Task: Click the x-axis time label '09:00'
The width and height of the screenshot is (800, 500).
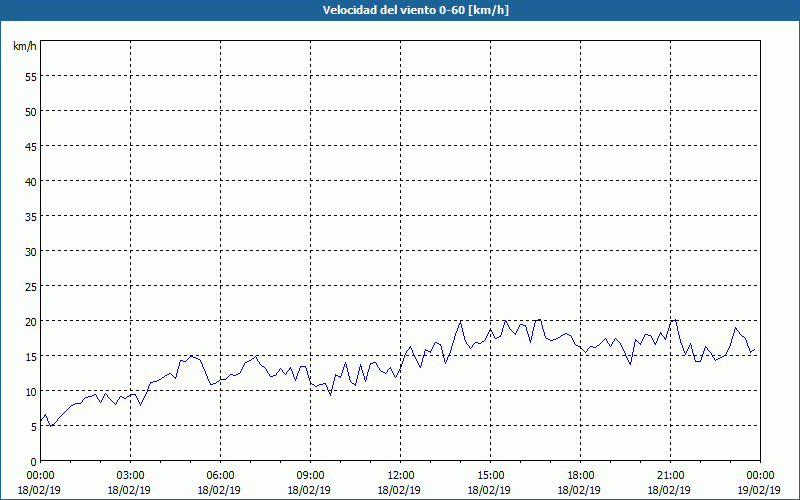Action: tap(310, 476)
